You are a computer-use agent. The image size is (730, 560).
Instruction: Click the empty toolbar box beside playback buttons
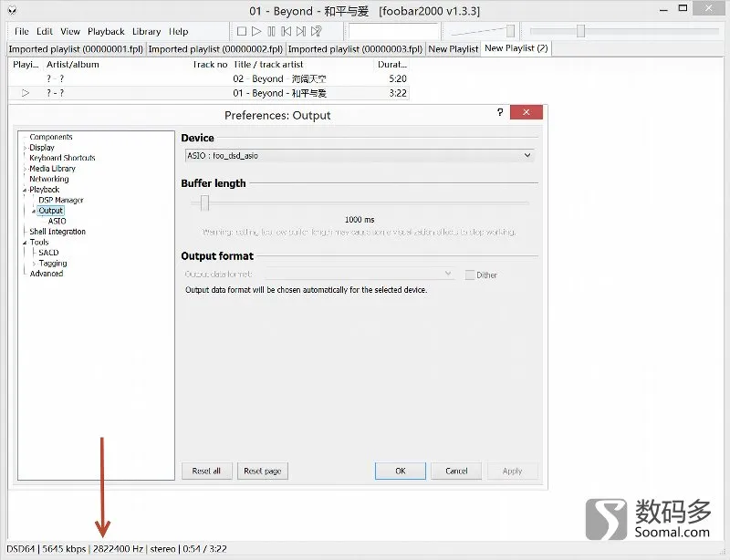393,31
